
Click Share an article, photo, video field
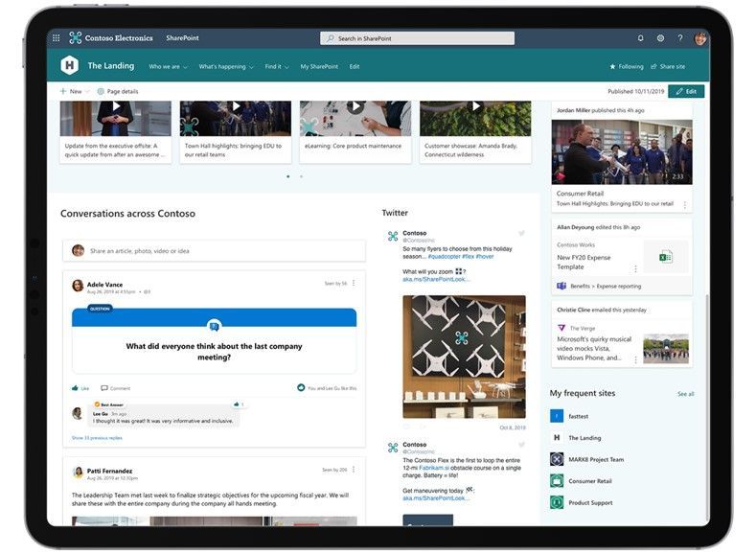click(214, 251)
